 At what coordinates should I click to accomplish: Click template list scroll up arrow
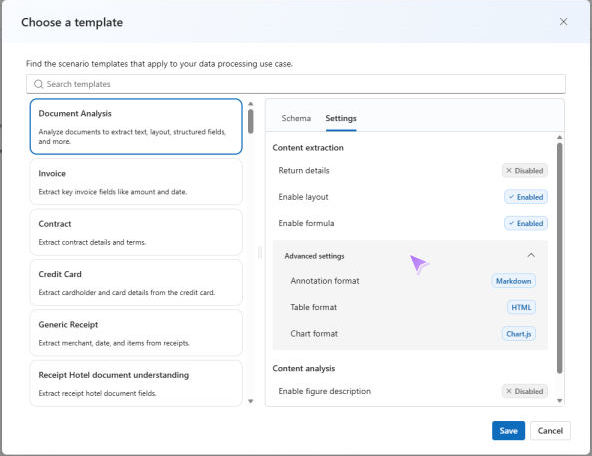251,103
